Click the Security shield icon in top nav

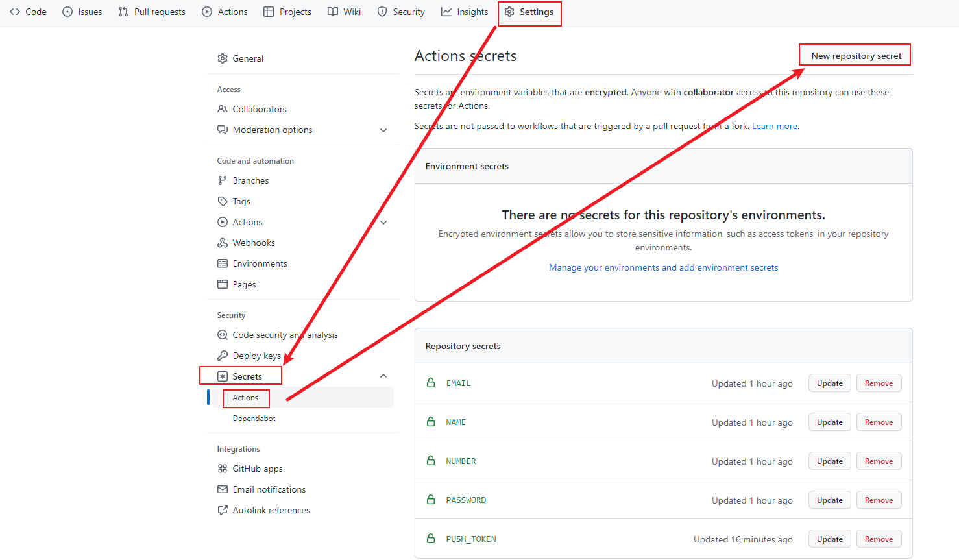pyautogui.click(x=382, y=12)
